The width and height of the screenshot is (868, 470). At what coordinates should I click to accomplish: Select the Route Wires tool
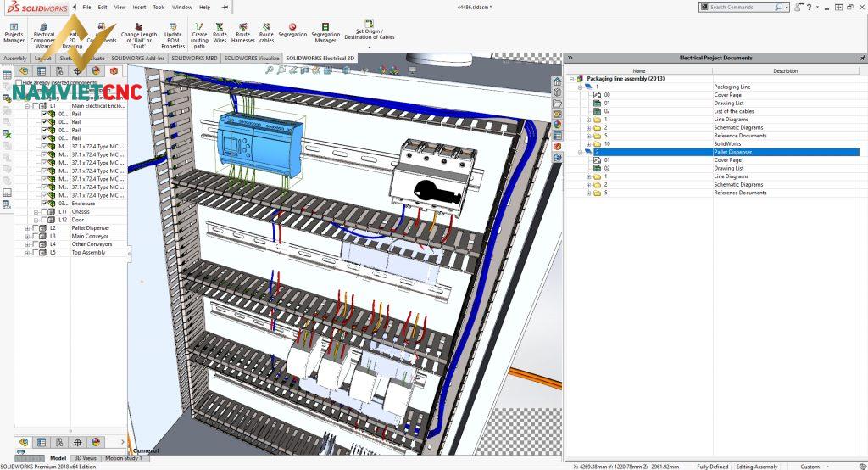[x=220, y=33]
